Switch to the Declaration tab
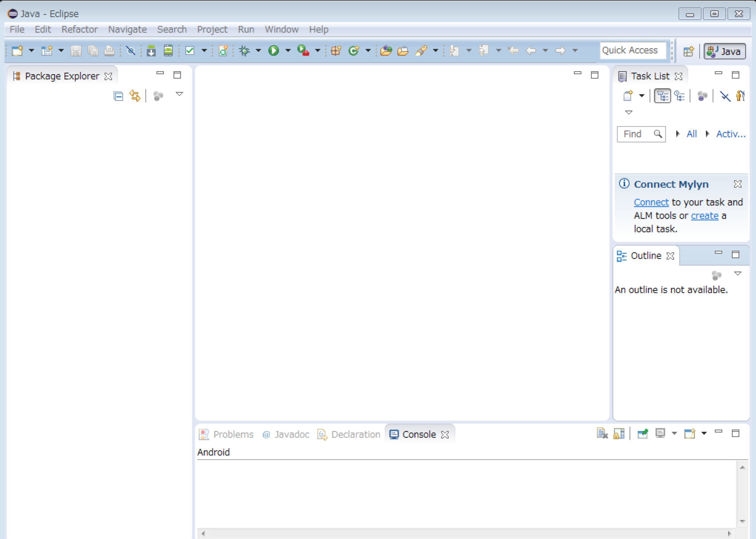Image resolution: width=756 pixels, height=539 pixels. pyautogui.click(x=349, y=434)
